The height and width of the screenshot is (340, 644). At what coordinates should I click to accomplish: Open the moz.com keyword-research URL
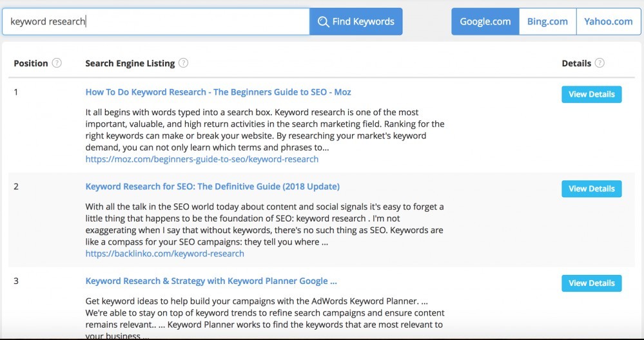202,159
